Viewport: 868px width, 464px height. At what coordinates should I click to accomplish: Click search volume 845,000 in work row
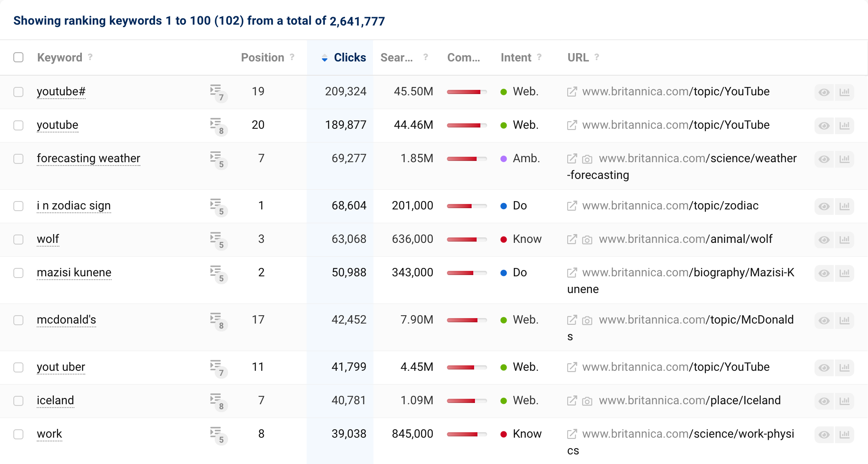pos(412,434)
